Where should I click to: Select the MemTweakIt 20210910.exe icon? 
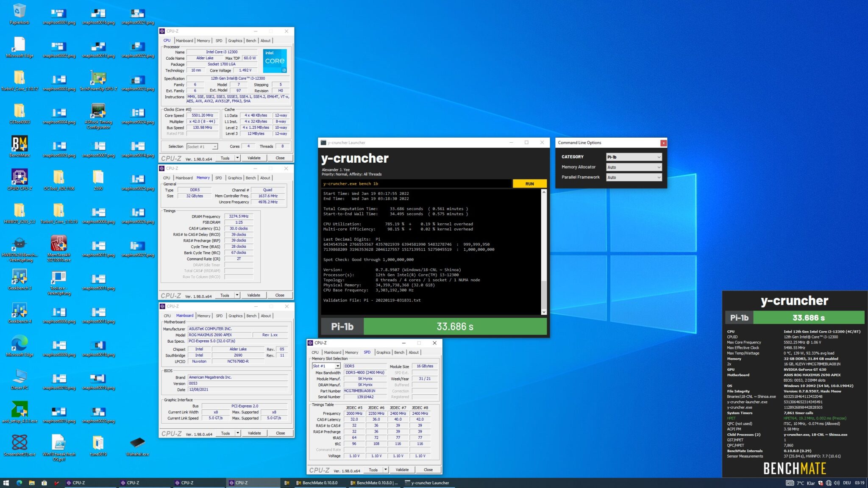tap(59, 249)
